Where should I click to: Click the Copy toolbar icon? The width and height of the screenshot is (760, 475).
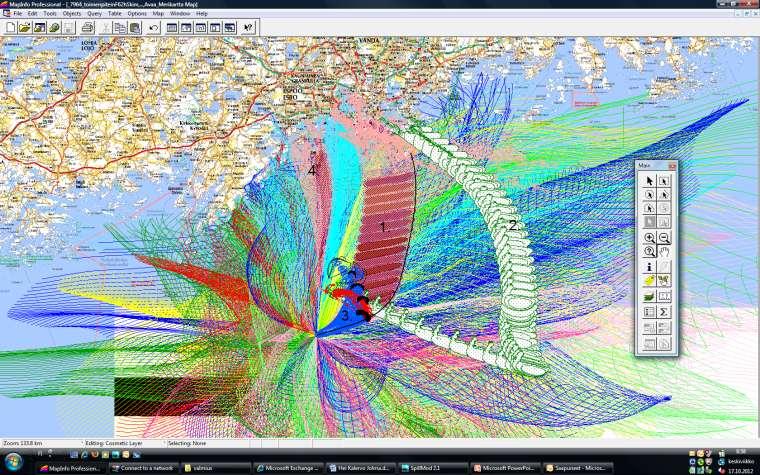120,27
